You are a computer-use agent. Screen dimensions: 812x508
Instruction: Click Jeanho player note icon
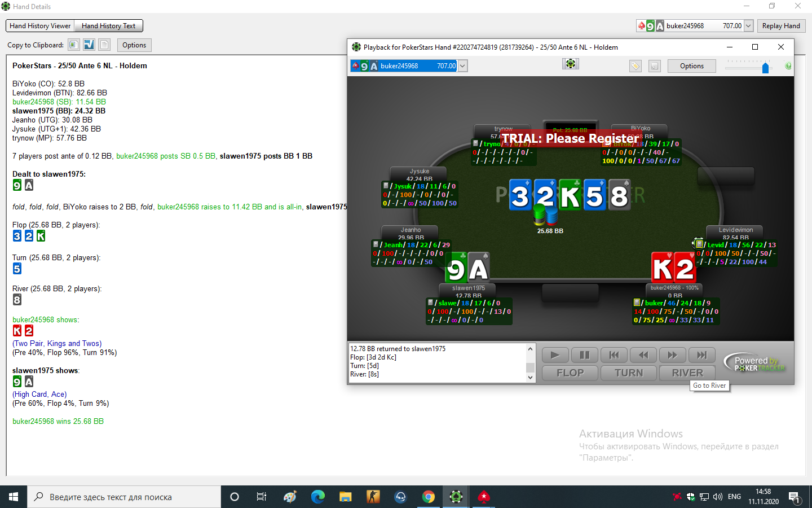coord(376,244)
